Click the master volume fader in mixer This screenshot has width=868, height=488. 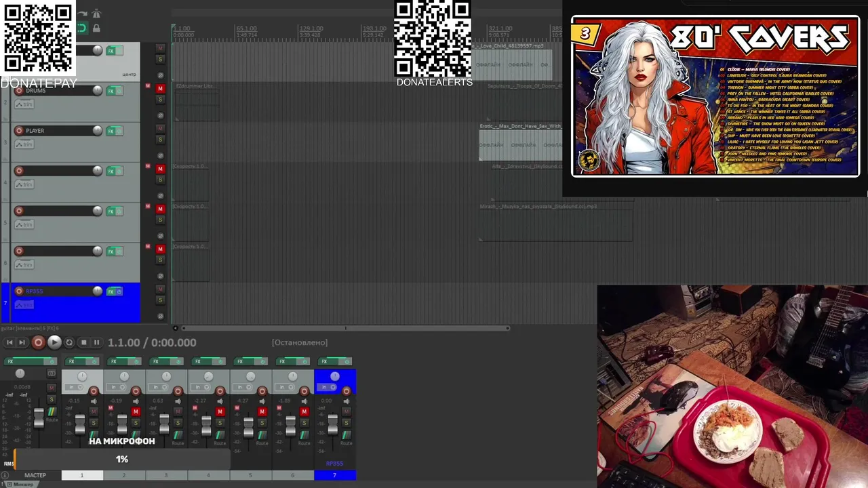[39, 418]
